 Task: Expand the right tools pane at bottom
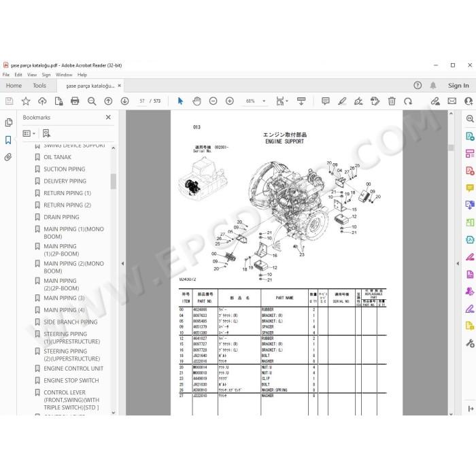coord(471,409)
